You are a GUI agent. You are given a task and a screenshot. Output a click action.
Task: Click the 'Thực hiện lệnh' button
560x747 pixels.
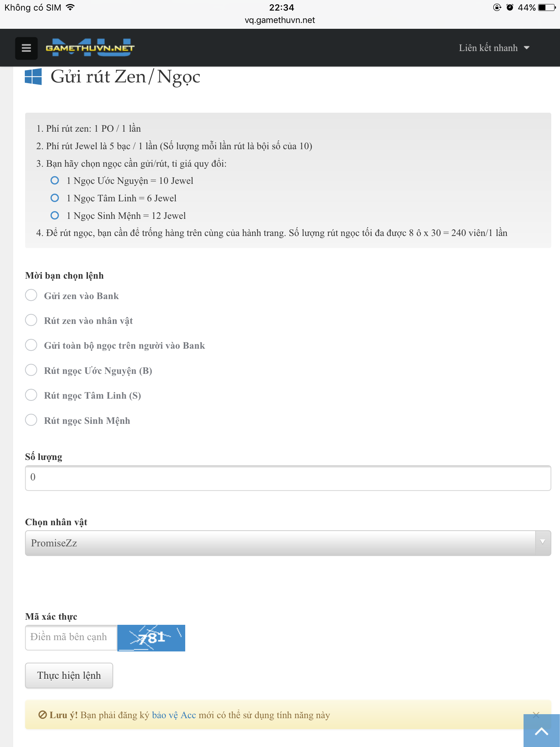click(x=69, y=676)
